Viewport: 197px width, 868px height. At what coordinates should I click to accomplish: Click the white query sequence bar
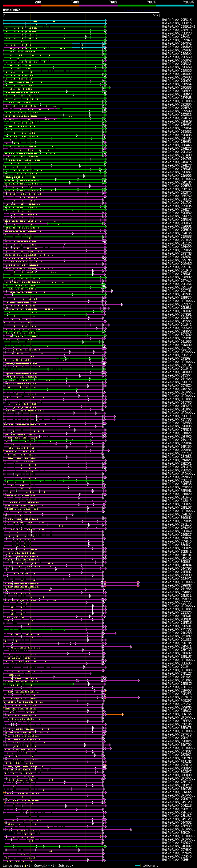(81, 13)
